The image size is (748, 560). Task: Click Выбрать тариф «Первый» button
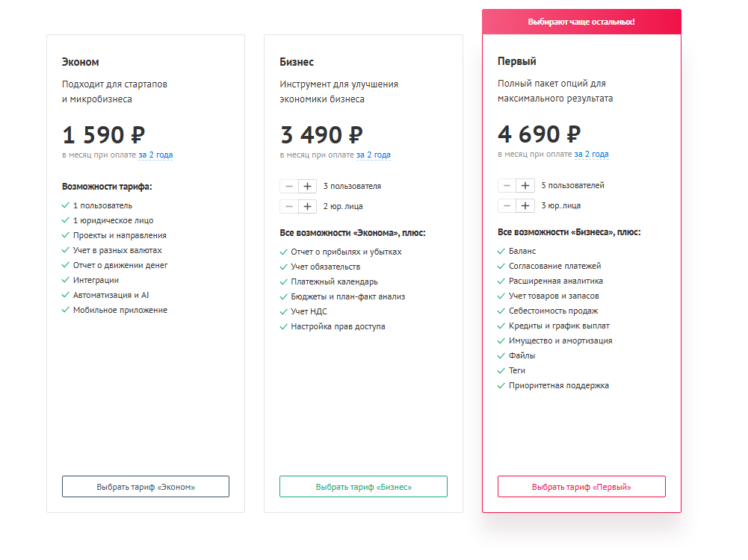[581, 487]
